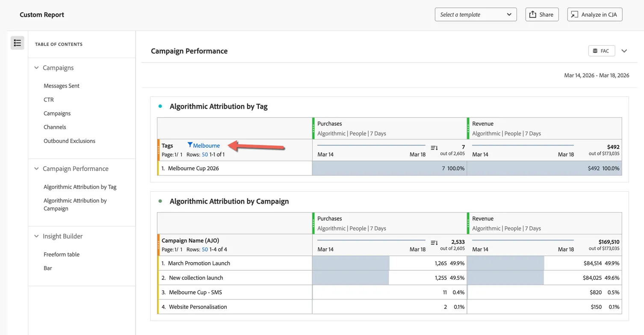Click the date range Mar 14 - Mar 18, 2026

597,75
